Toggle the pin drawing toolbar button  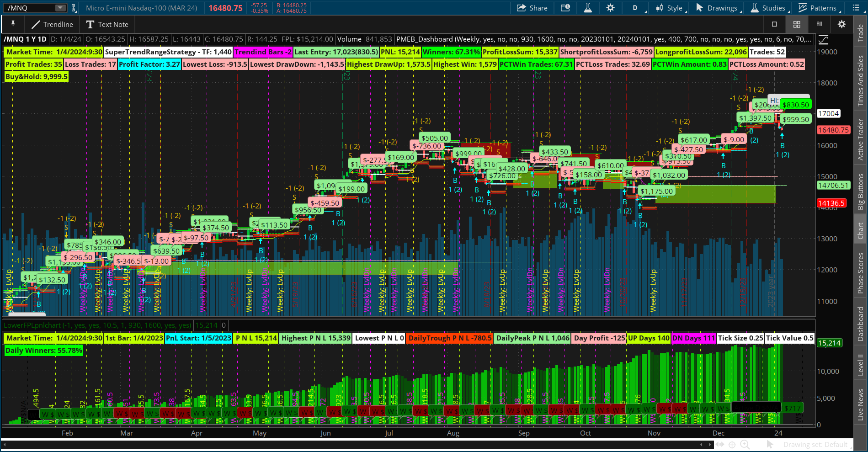point(13,24)
